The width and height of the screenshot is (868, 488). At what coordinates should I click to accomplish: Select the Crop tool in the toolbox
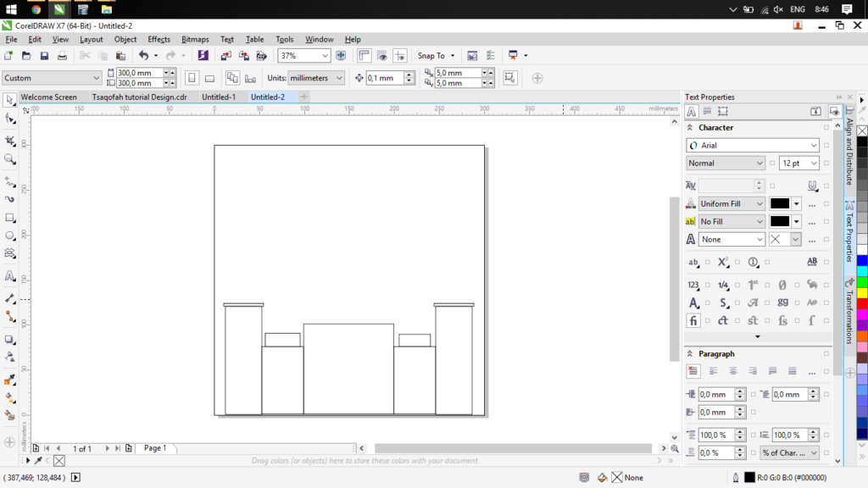point(10,140)
